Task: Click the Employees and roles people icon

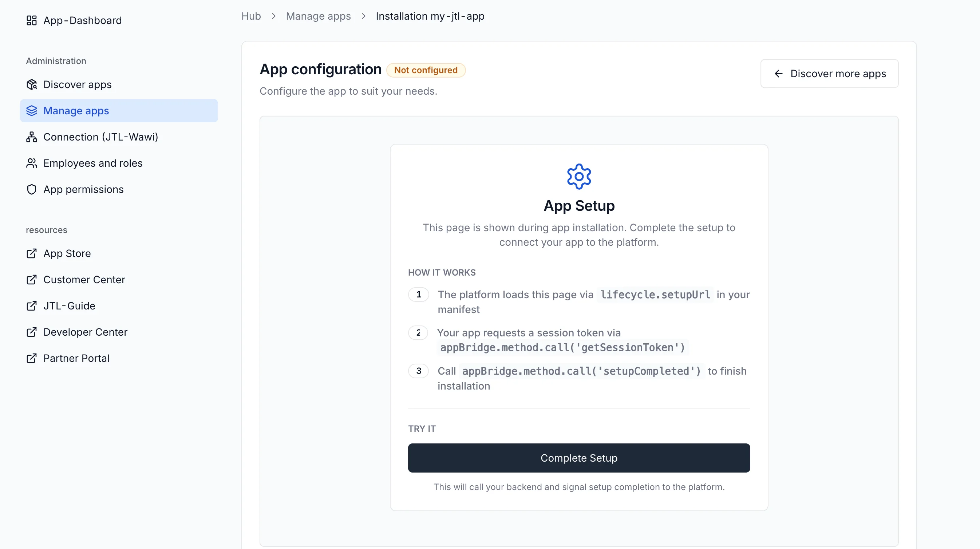Action: [x=32, y=163]
